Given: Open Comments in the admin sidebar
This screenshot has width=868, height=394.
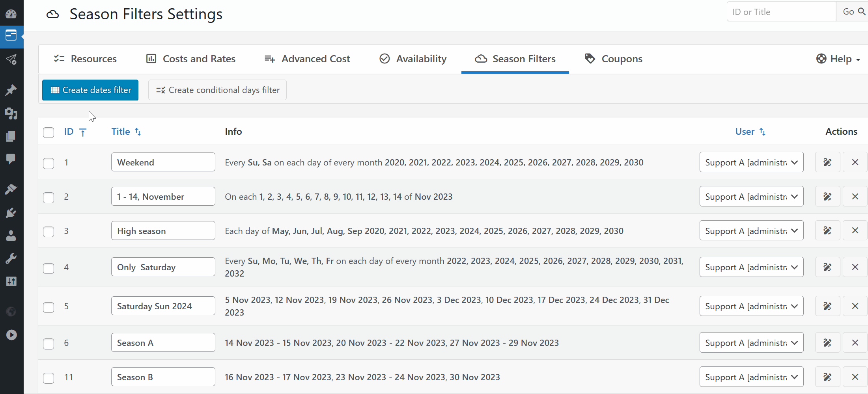Looking at the screenshot, I should click(x=11, y=159).
